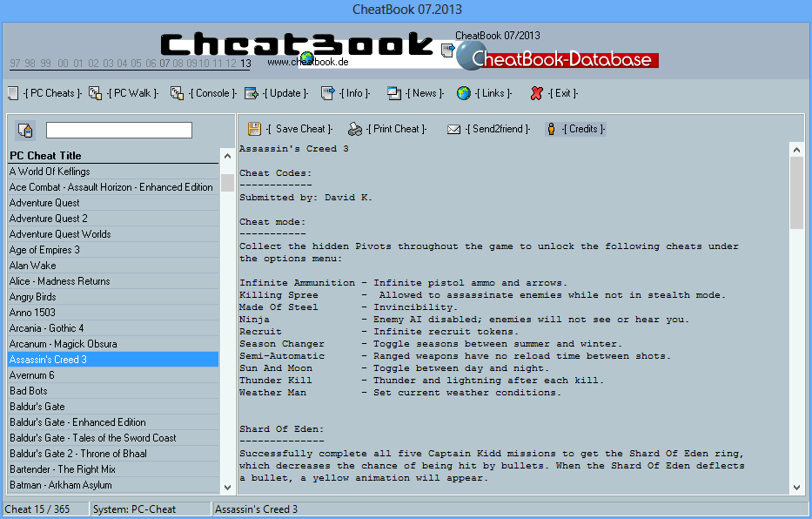Screen dimensions: 812x519
Task: Open the Info icon
Action: (x=328, y=93)
